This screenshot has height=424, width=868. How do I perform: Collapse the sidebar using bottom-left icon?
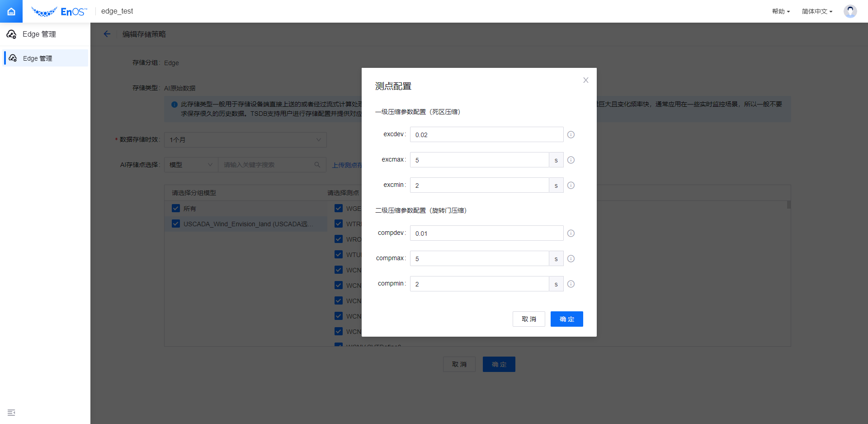(x=11, y=413)
